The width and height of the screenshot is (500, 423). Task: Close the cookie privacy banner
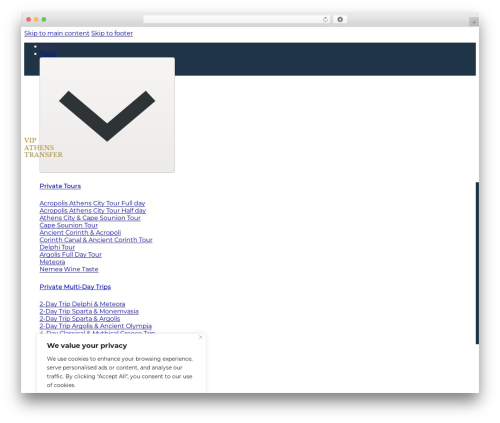point(201,337)
